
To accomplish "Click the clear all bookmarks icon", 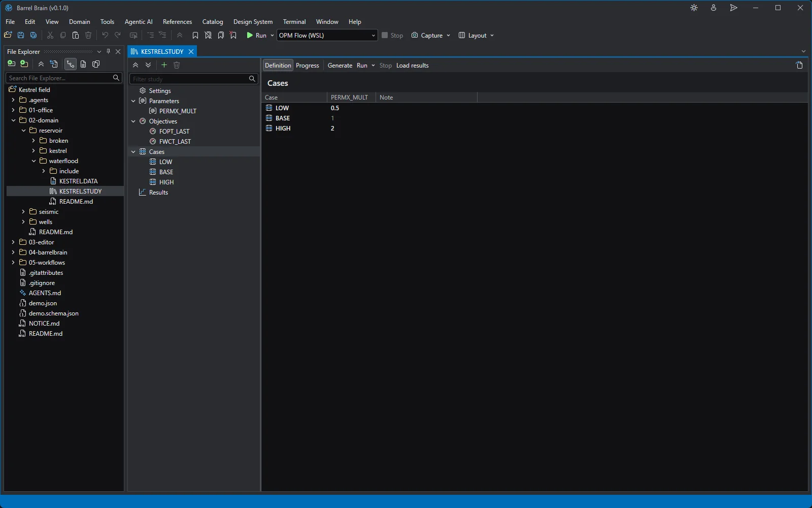I will [x=233, y=36].
